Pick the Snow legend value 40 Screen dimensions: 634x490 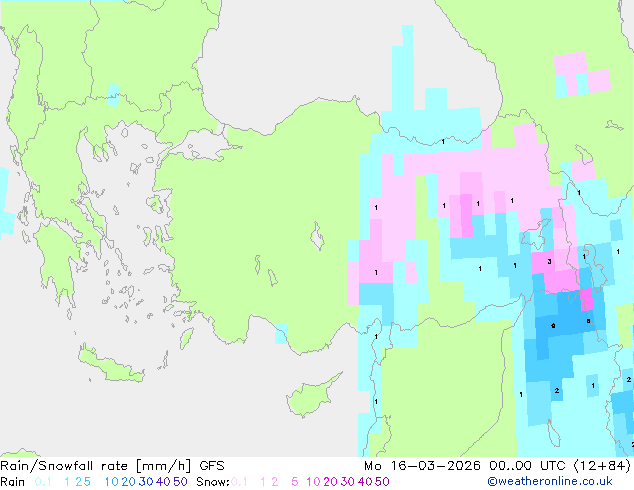(x=365, y=482)
